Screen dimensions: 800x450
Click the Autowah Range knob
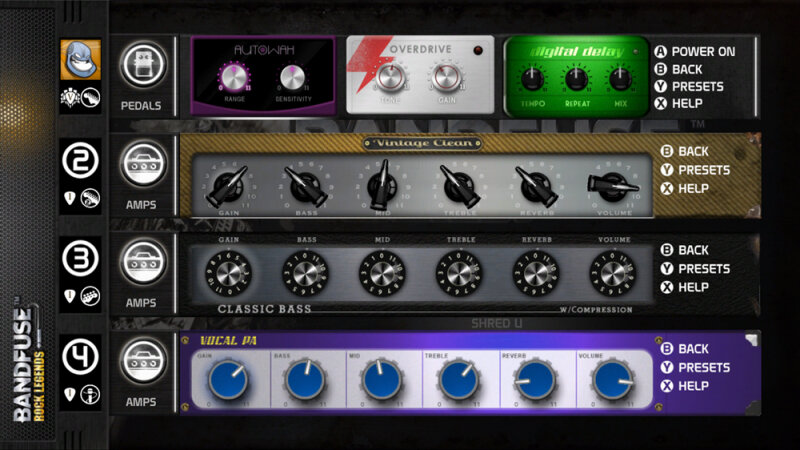tap(234, 77)
